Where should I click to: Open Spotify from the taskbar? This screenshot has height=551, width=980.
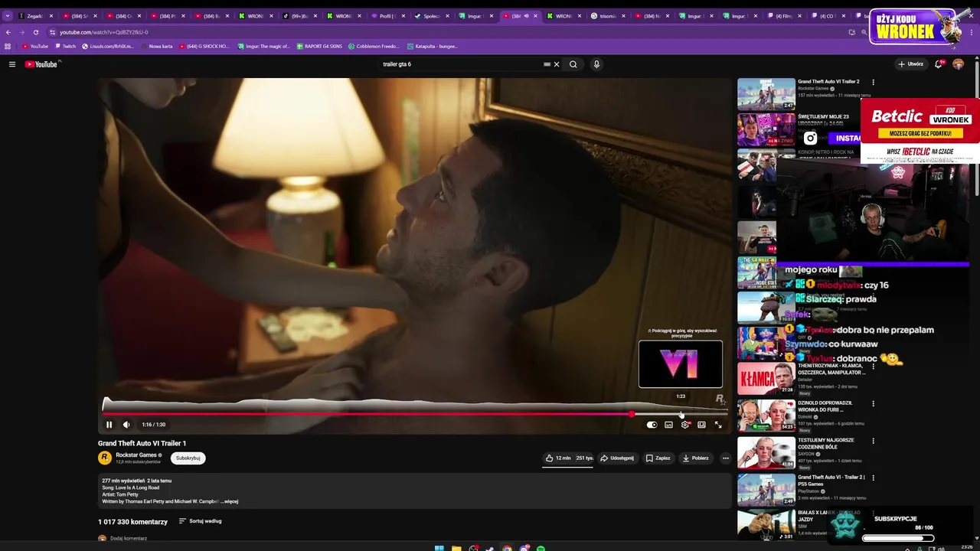point(541,549)
